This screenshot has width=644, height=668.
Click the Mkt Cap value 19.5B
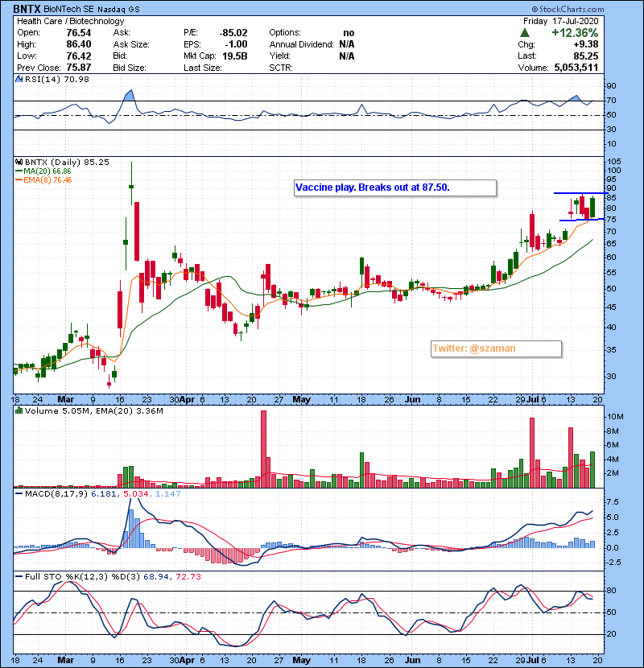pos(235,56)
